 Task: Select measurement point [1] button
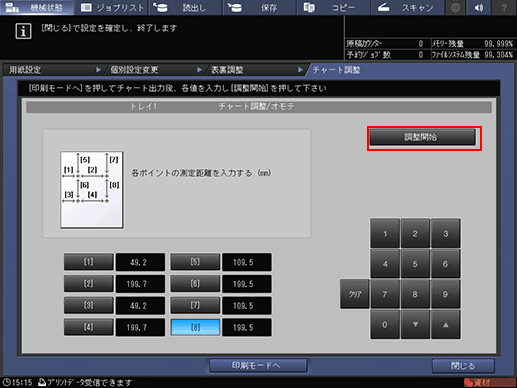click(x=89, y=262)
